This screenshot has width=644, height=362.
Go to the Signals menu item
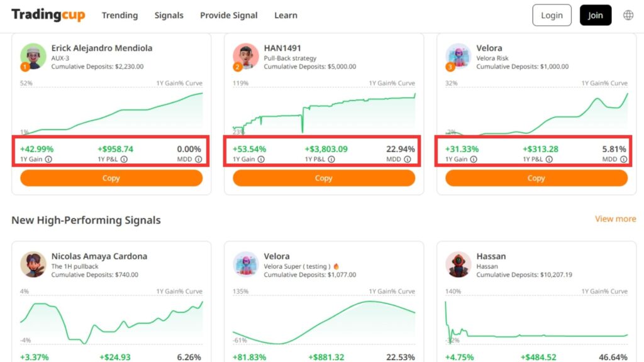[169, 15]
